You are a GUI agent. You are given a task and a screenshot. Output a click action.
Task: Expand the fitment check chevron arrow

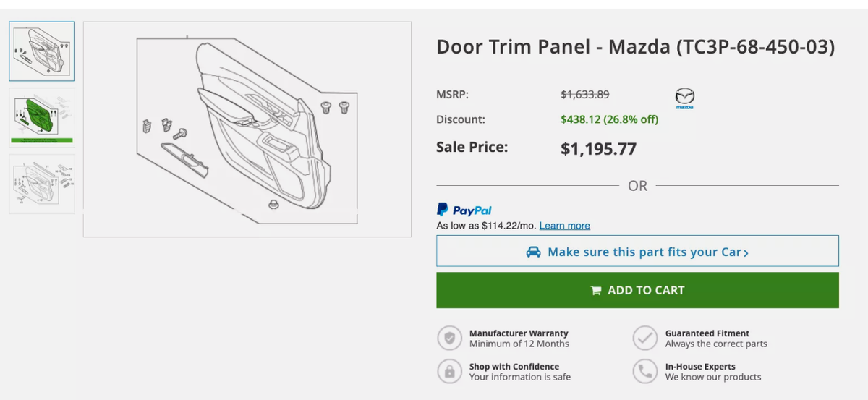point(746,252)
